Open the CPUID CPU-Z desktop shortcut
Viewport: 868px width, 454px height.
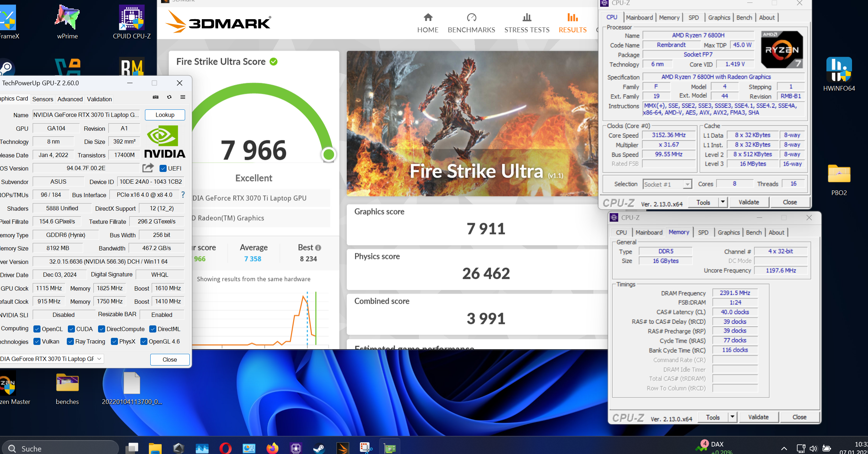pos(131,21)
